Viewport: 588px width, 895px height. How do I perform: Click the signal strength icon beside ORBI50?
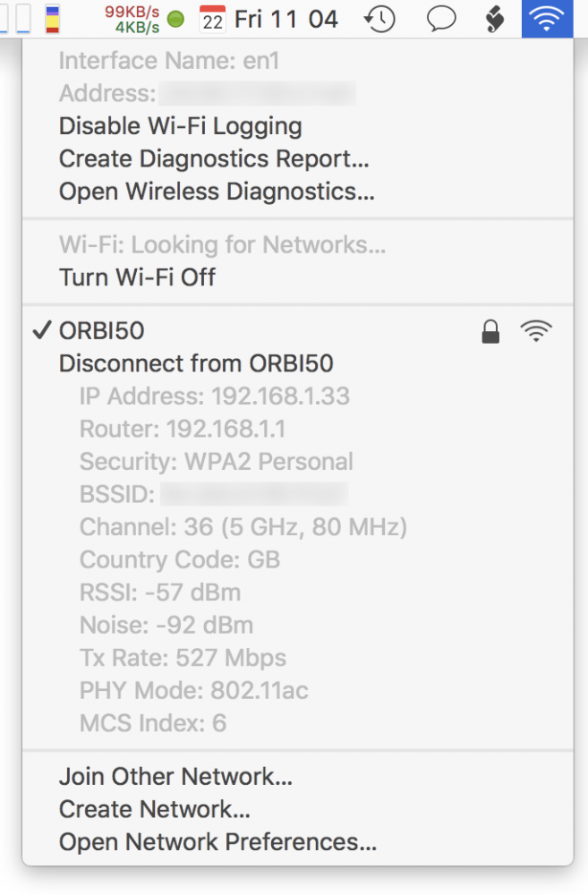(535, 330)
